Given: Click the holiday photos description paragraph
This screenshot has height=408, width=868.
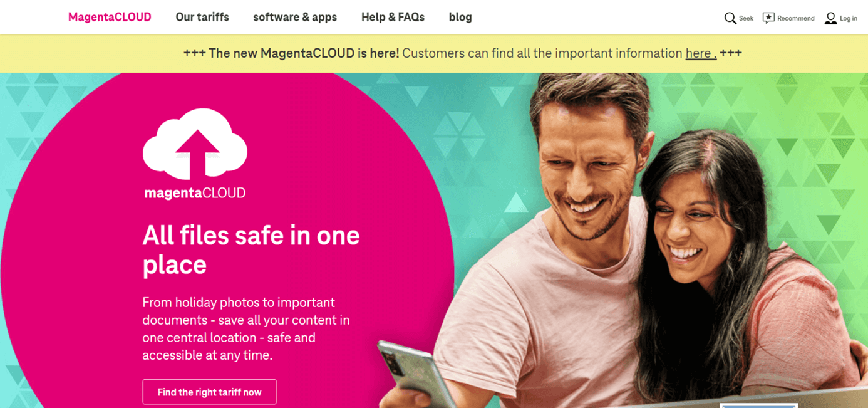Looking at the screenshot, I should pos(246,328).
